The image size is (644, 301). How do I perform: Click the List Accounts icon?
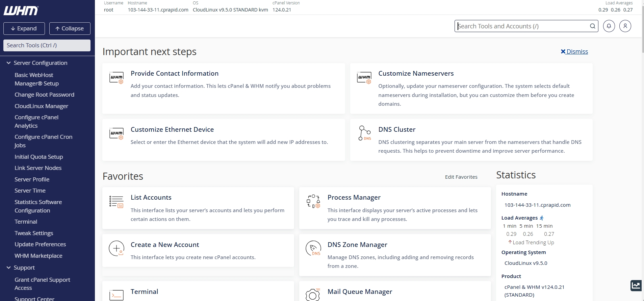click(x=116, y=202)
